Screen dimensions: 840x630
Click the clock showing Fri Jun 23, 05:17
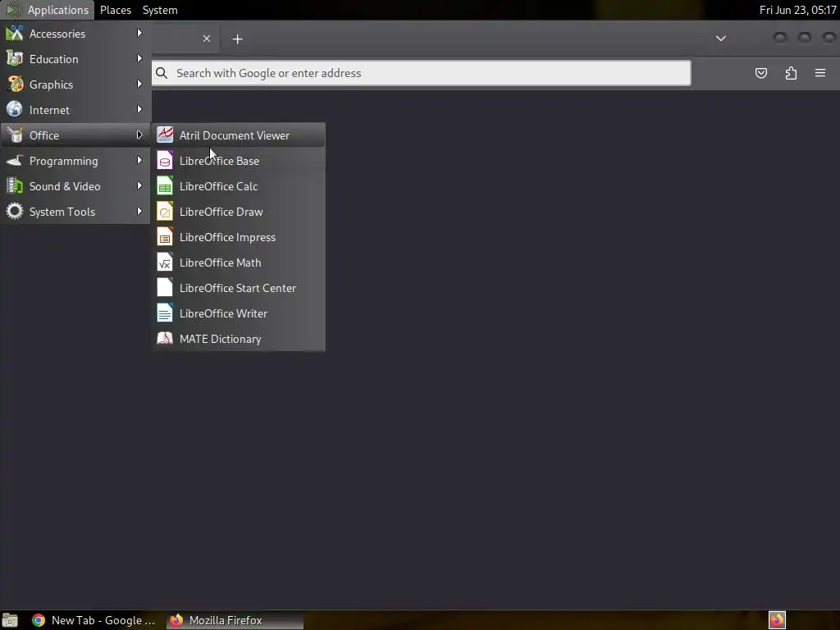[x=797, y=10]
